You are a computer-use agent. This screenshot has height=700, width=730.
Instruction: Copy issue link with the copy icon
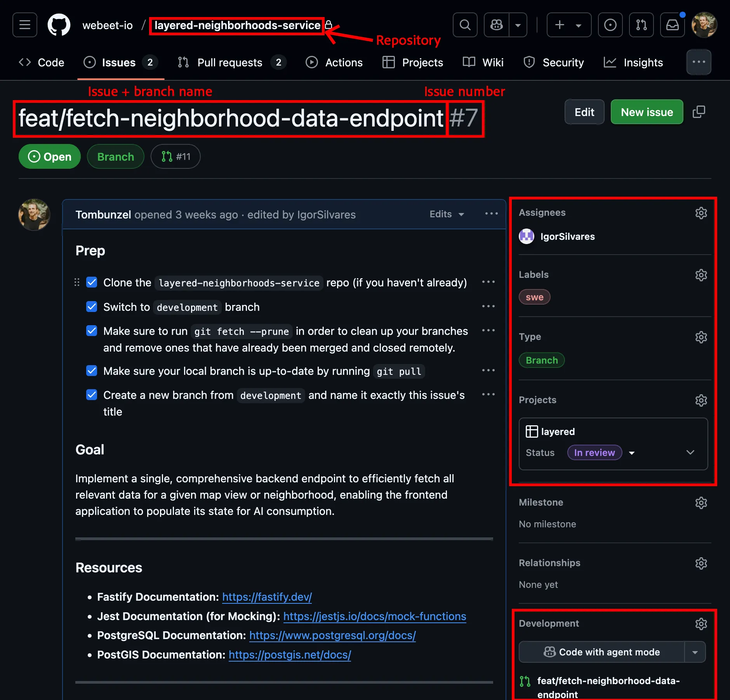click(x=699, y=112)
